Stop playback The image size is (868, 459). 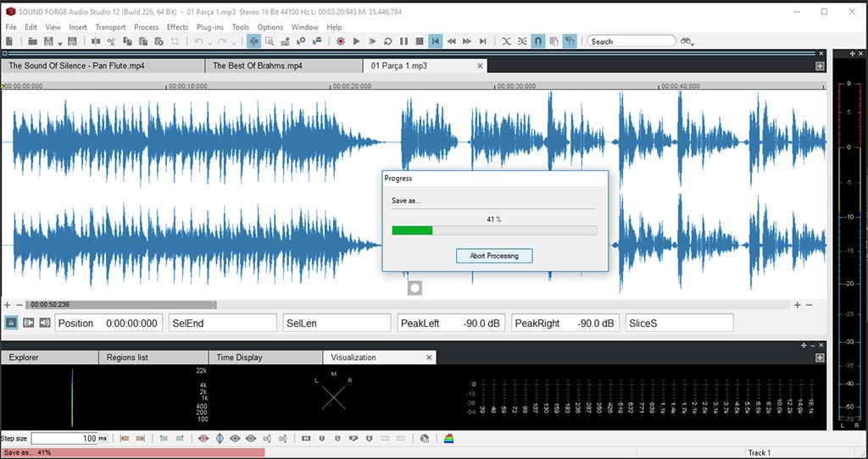click(x=420, y=41)
